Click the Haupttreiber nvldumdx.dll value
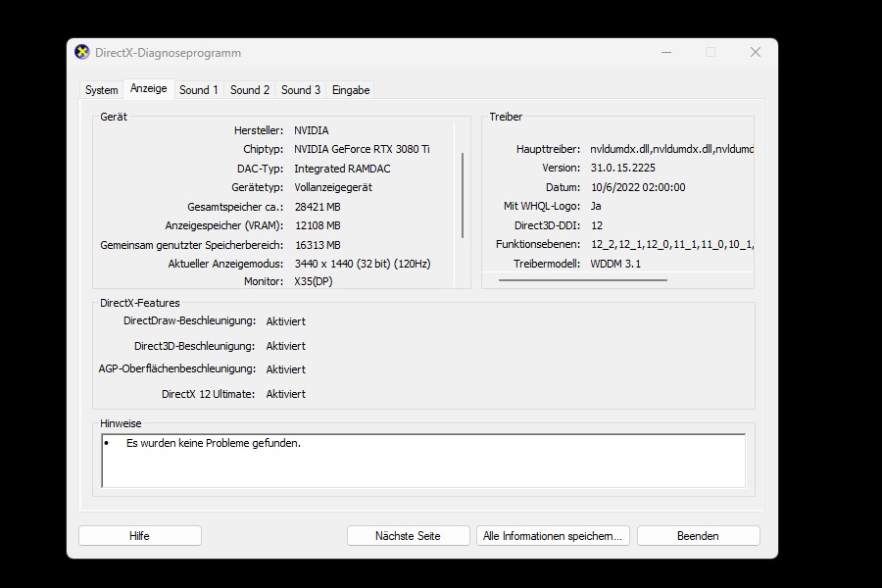The height and width of the screenshot is (588, 882). (x=671, y=149)
